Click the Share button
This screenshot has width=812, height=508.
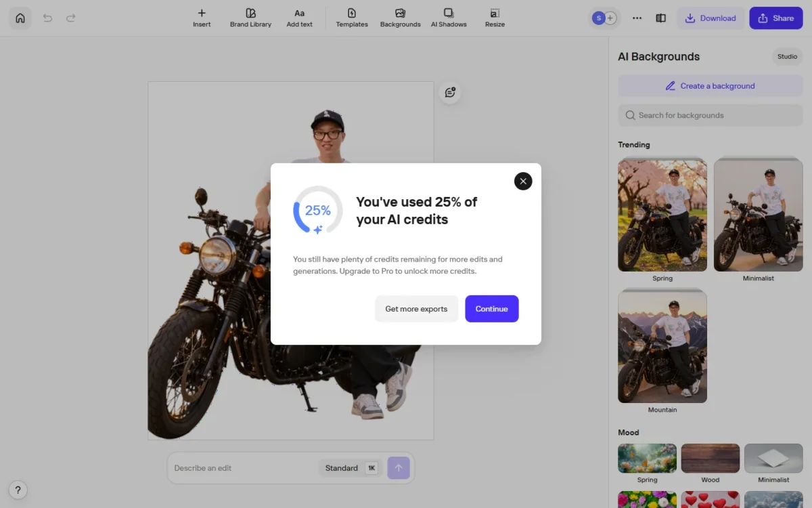tap(775, 18)
